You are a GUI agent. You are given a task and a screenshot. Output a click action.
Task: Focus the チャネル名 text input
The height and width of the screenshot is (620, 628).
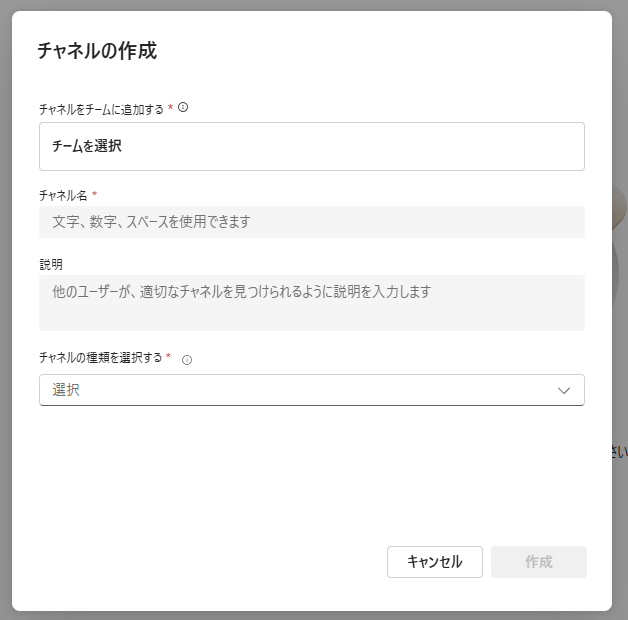pyautogui.click(x=312, y=222)
